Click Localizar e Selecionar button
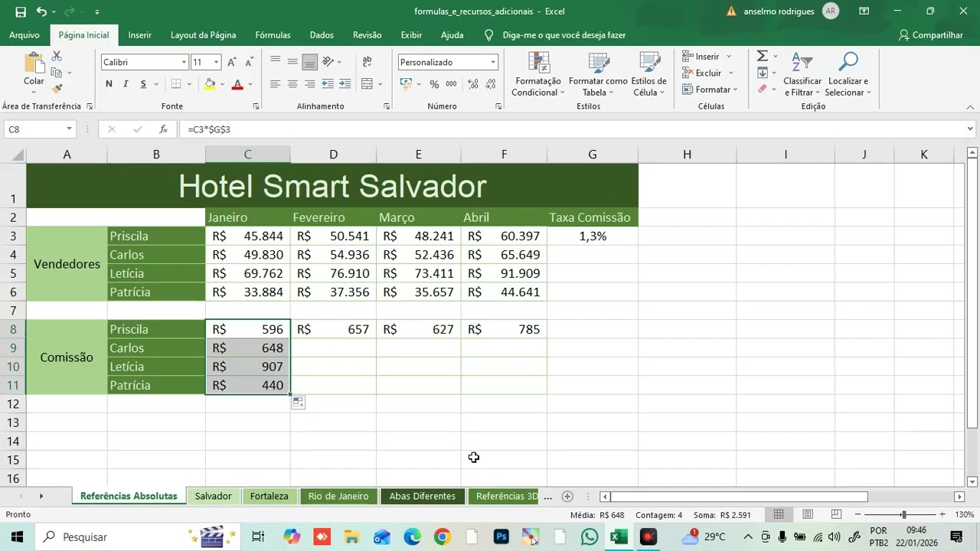The height and width of the screenshot is (551, 980). (x=848, y=75)
